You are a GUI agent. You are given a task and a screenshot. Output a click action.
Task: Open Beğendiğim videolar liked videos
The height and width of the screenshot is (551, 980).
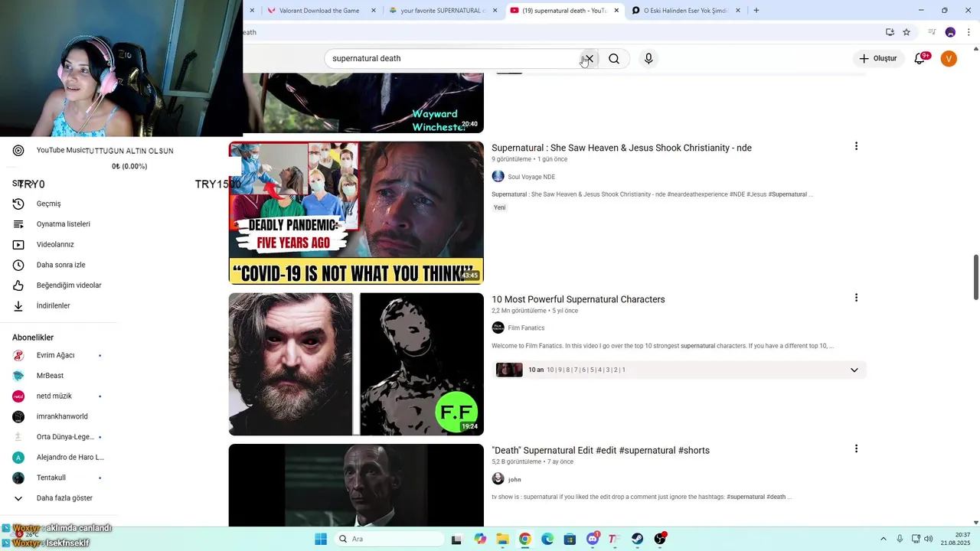(x=57, y=285)
